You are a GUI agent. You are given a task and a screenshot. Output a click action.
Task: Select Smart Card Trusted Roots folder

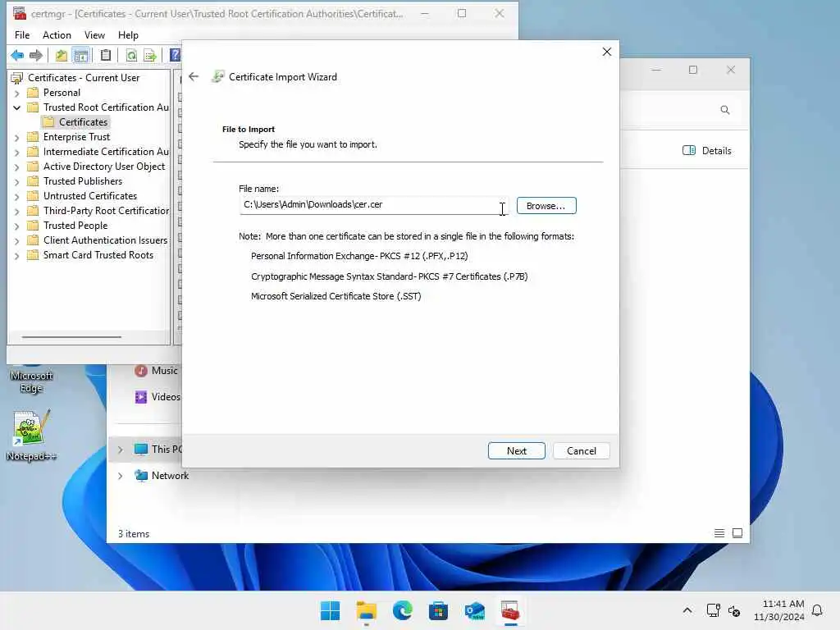coord(98,255)
